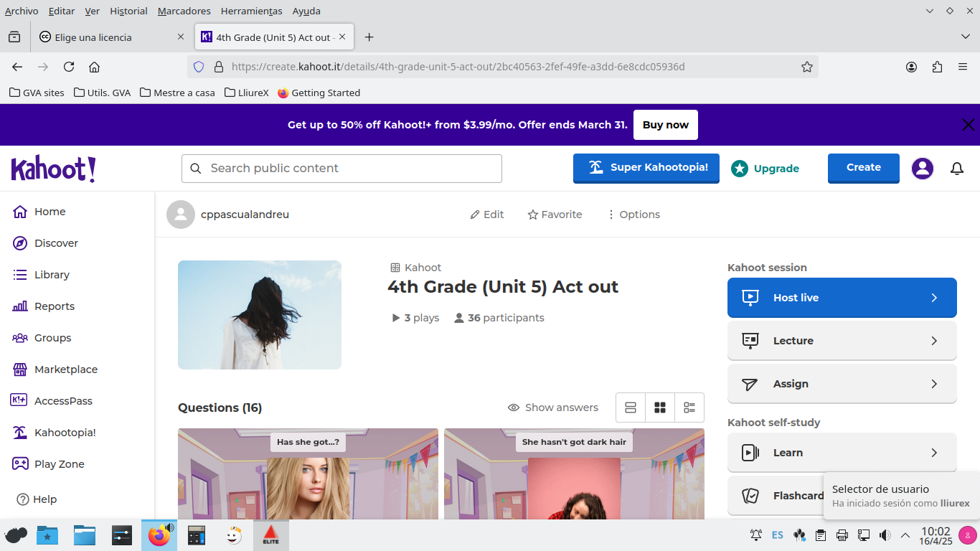Bookmark this page with the star icon
980x551 pixels.
coord(807,67)
